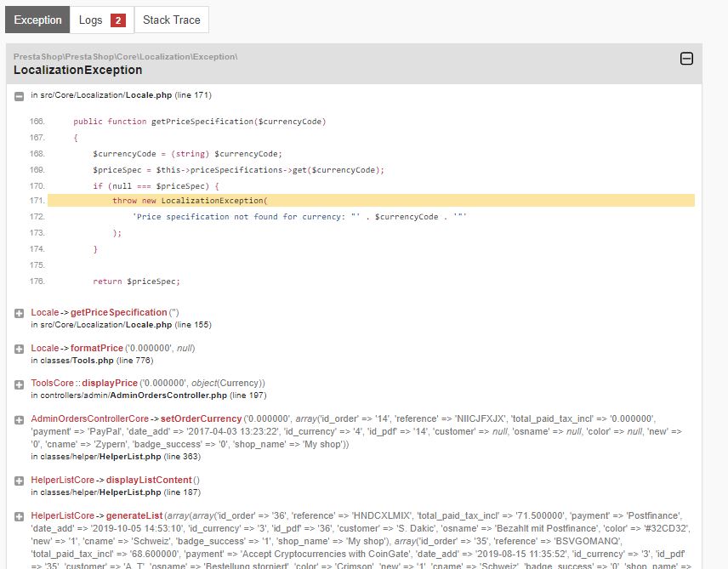This screenshot has height=569, width=728.
Task: Click the line number 171 label
Action: (37, 201)
